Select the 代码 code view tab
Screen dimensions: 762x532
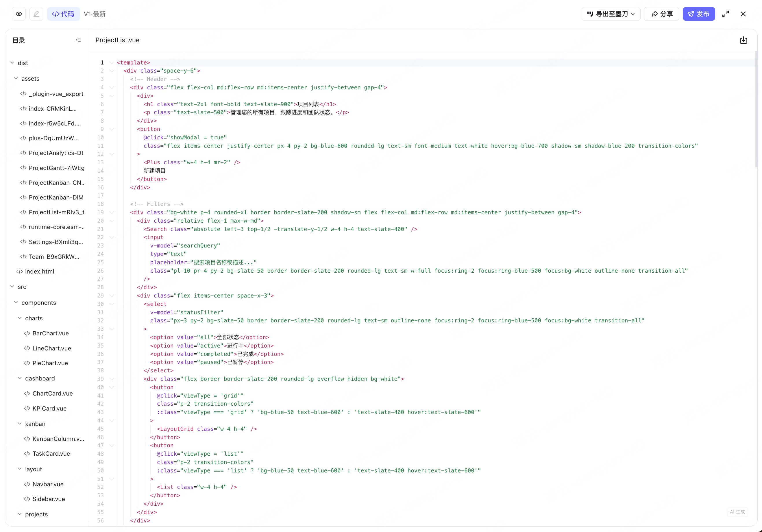63,14
